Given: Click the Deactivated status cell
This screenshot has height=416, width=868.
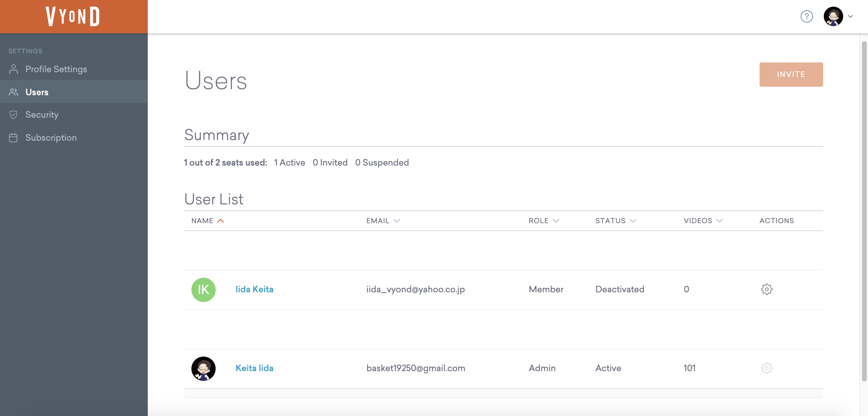Looking at the screenshot, I should click(620, 290).
